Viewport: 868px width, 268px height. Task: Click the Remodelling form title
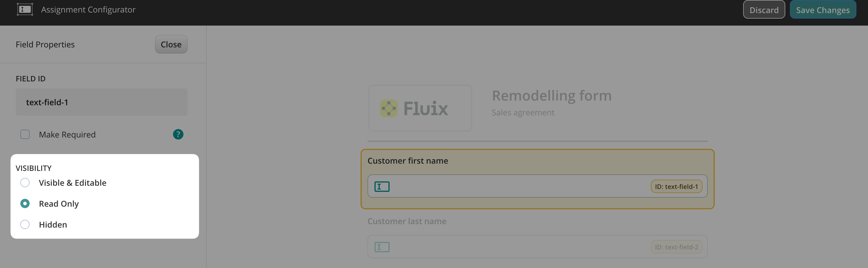point(551,96)
